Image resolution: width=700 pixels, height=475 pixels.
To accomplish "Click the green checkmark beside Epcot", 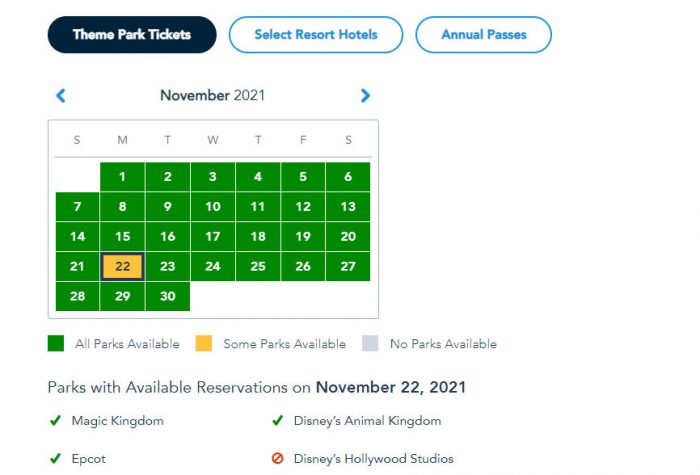I will [x=55, y=459].
